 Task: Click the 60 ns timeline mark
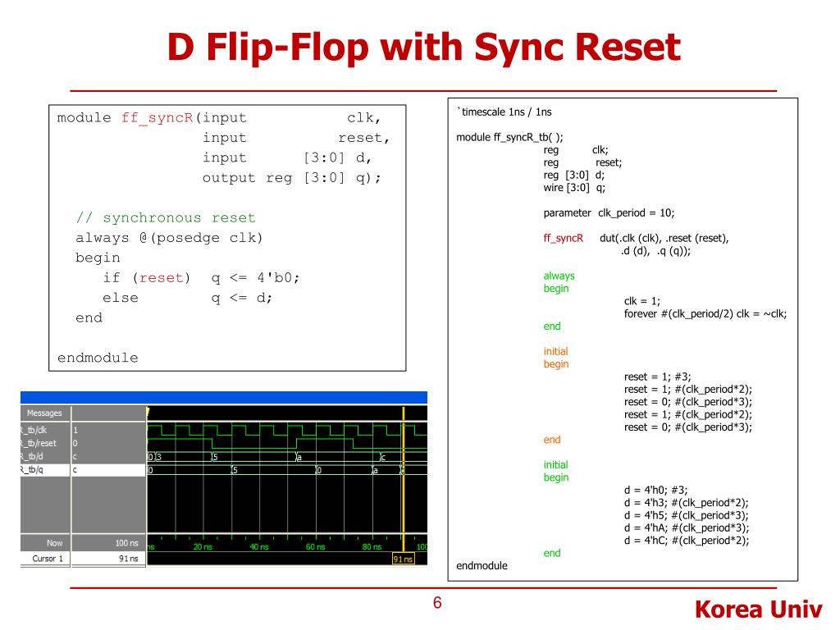[315, 546]
